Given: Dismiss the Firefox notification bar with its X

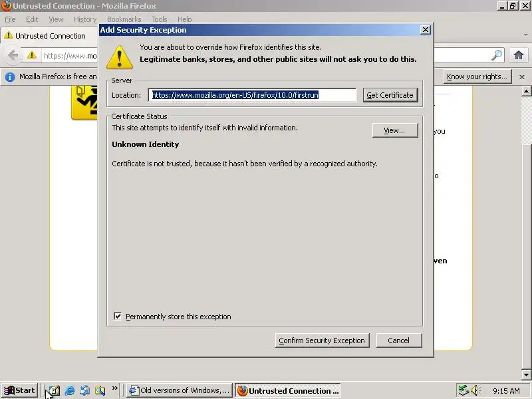Looking at the screenshot, I should pos(522,77).
